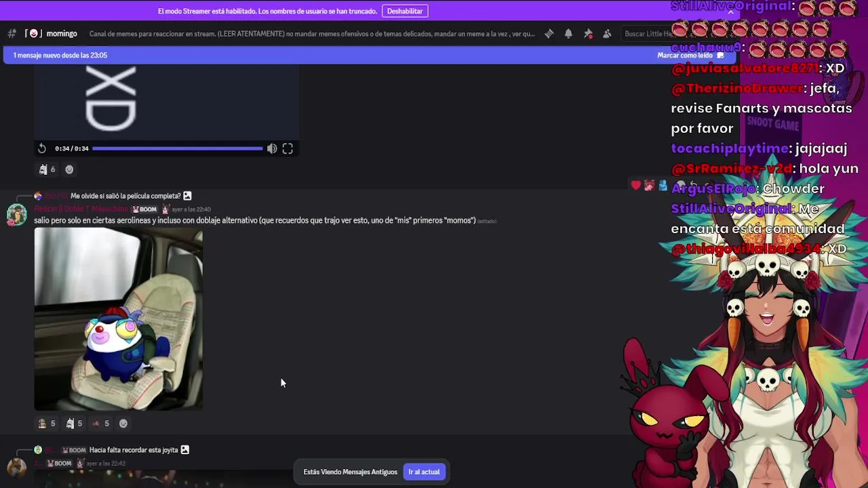The width and height of the screenshot is (868, 488).
Task: Add reaction under car seat image
Action: click(x=123, y=424)
